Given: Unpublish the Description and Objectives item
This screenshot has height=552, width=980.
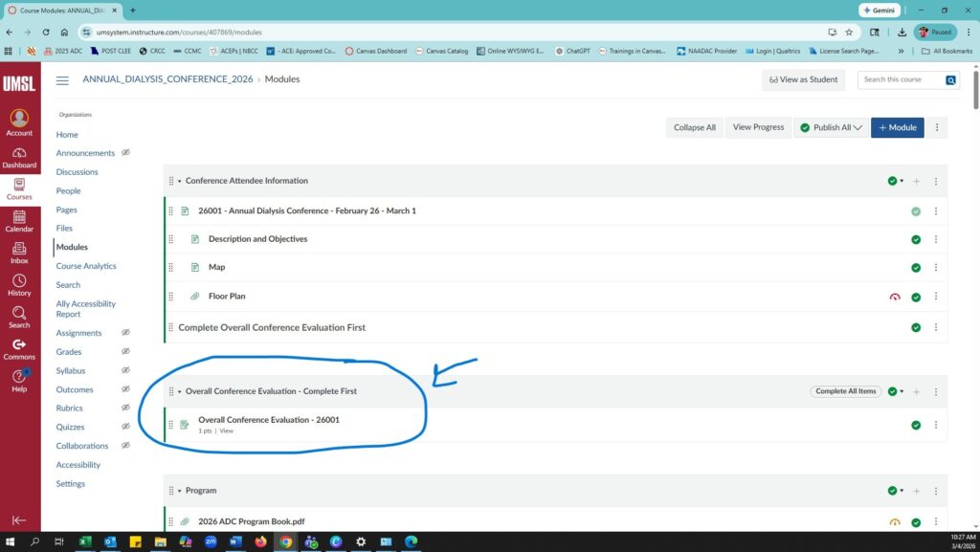Looking at the screenshot, I should coord(916,239).
